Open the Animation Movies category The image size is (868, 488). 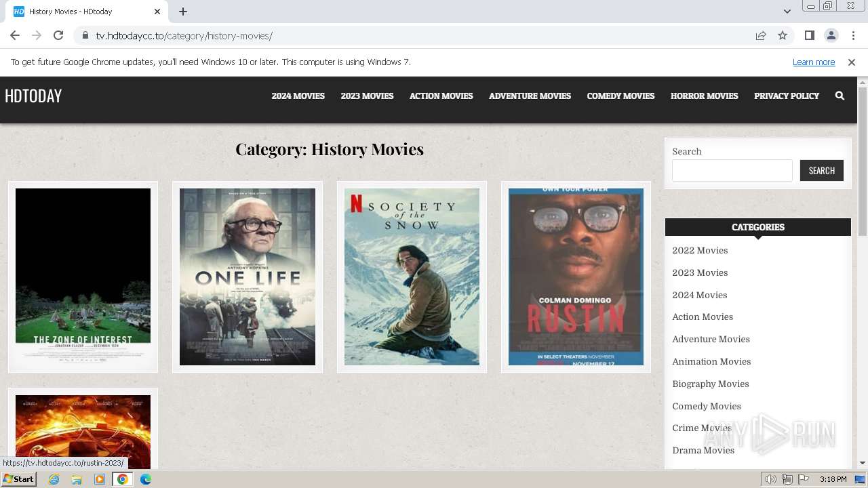pyautogui.click(x=711, y=361)
